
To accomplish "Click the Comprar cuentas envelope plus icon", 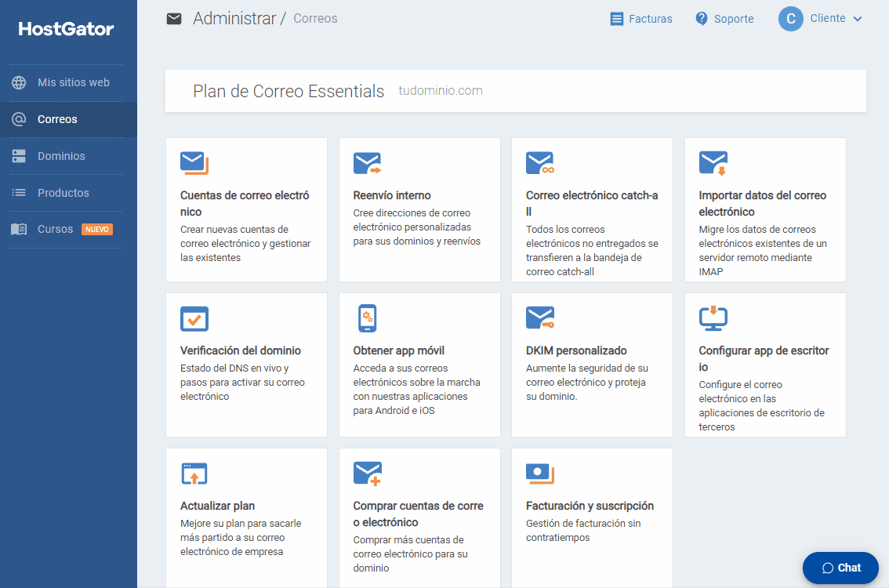I will 368,474.
